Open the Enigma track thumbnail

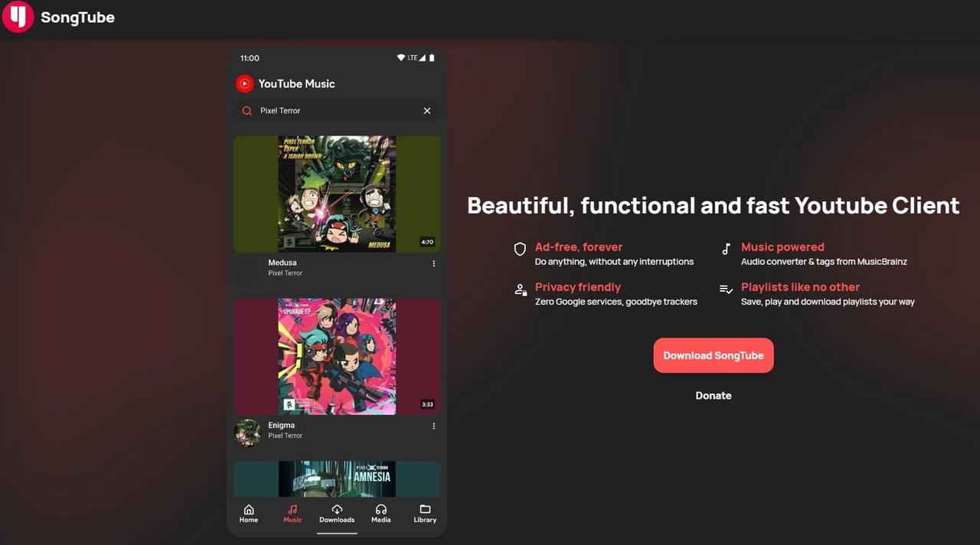[x=337, y=356]
